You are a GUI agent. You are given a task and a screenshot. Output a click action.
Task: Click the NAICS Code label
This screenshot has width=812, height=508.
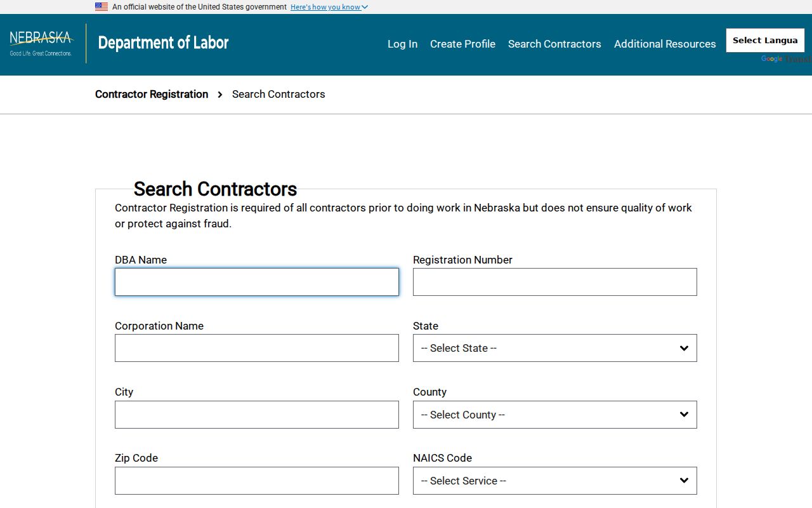click(x=442, y=458)
